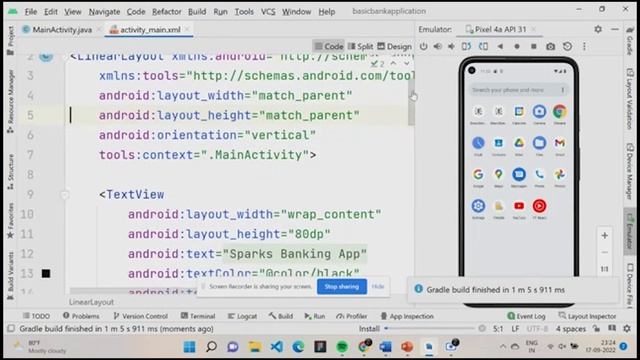Viewport: 640px width, 360px height.
Task: Open Event Log
Action: 526,316
